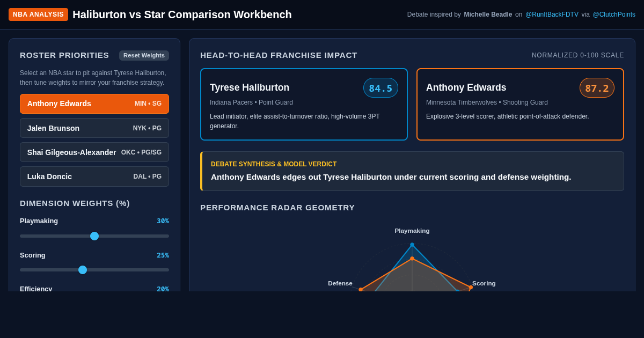Open the @ClutchPoints link

(x=614, y=14)
